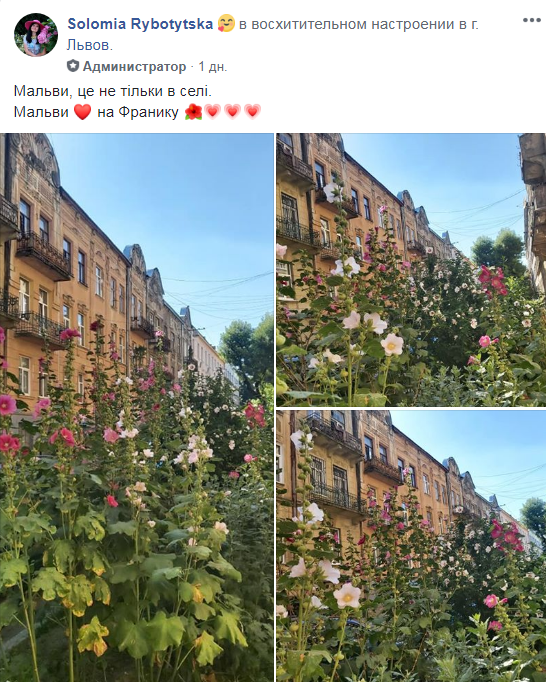Open Solomia Rybotytska's profile name link
The width and height of the screenshot is (546, 682).
tap(140, 23)
